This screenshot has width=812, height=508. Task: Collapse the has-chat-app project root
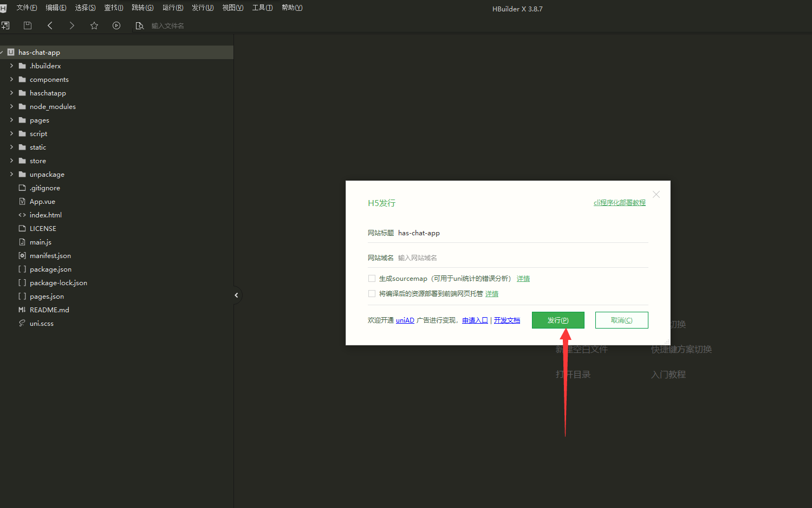click(2, 53)
